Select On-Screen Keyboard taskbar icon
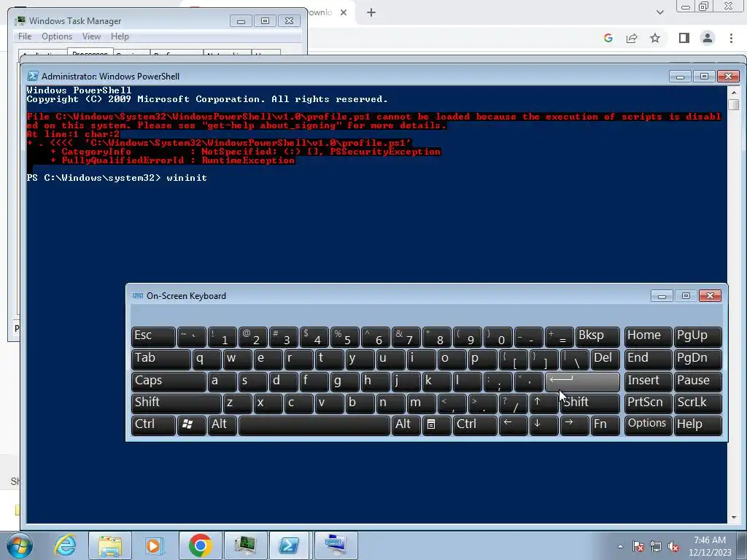Screen dimensions: 747x560 tap(336, 545)
